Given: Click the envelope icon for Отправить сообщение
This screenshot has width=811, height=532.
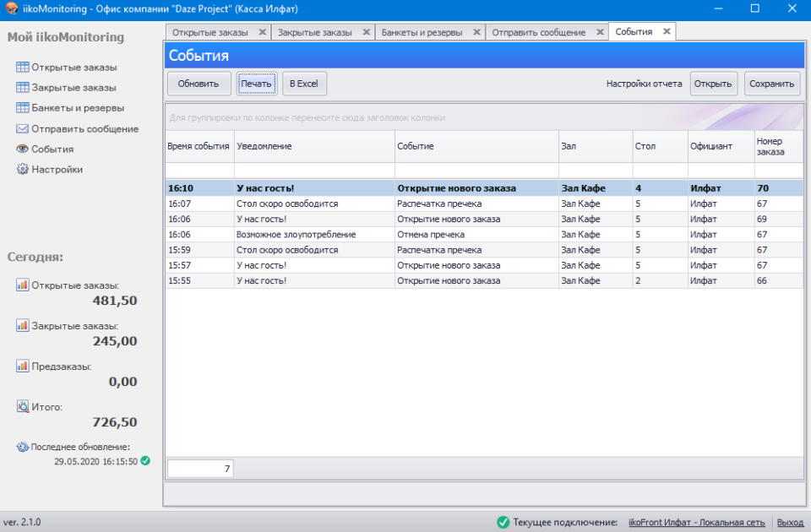Looking at the screenshot, I should (x=23, y=129).
